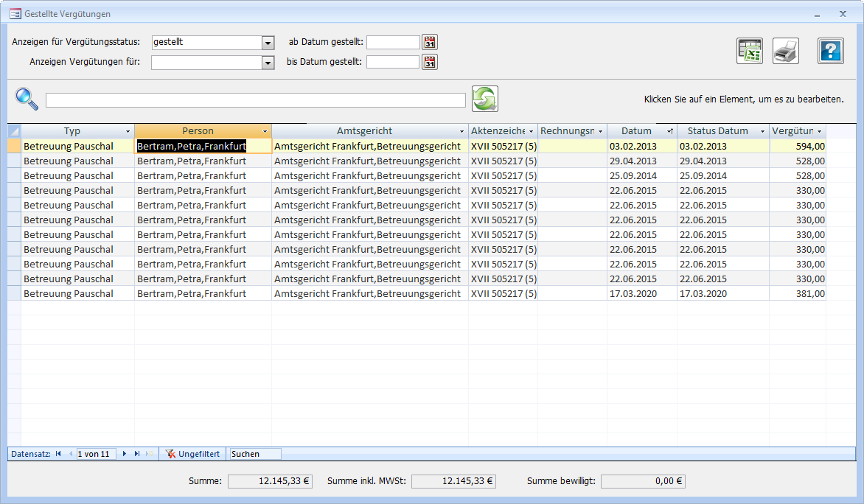Click the Vergütung value 381,00

[x=798, y=293]
